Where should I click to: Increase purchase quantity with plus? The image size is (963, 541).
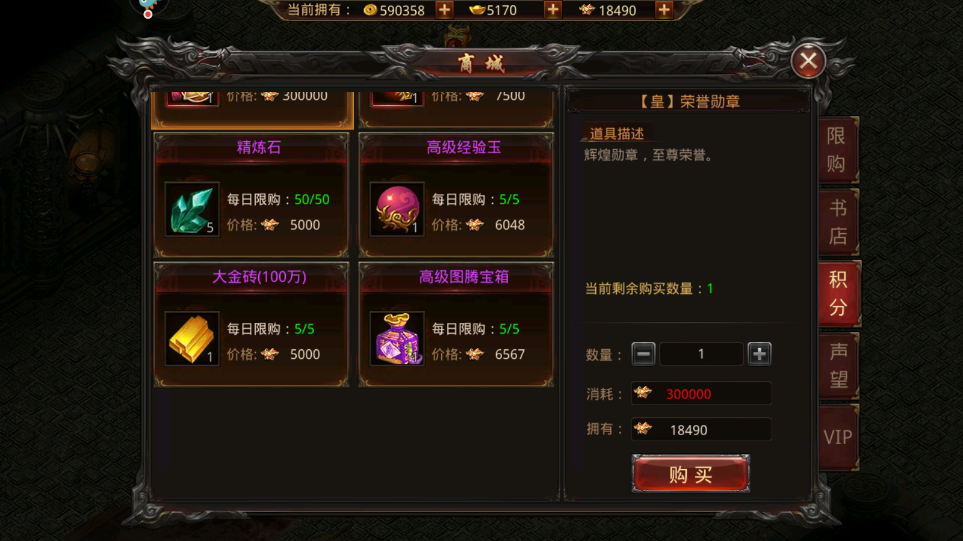[760, 354]
